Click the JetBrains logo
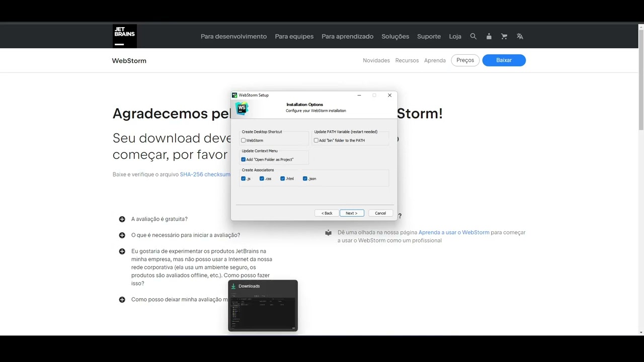Viewport: 644px width, 362px height. click(x=125, y=36)
